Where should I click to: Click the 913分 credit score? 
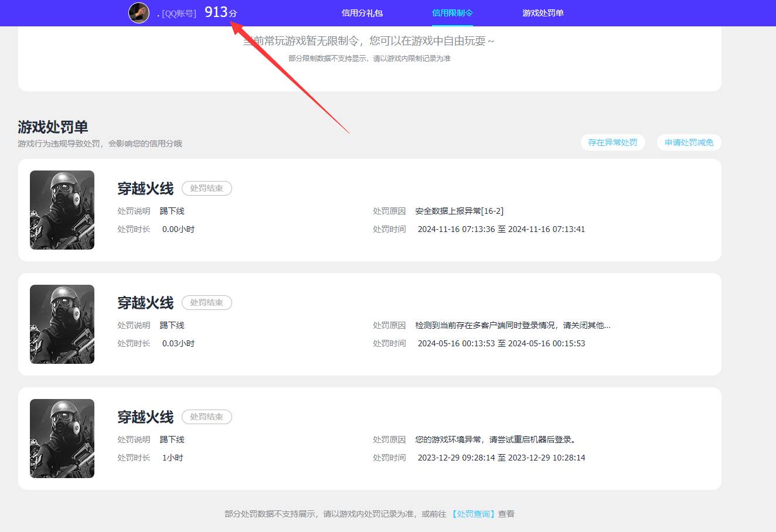[x=220, y=12]
